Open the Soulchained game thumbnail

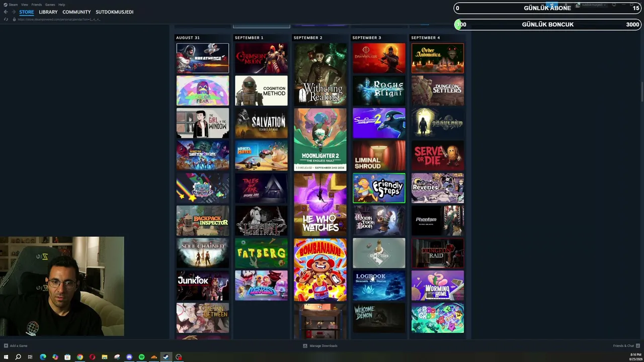click(x=203, y=253)
